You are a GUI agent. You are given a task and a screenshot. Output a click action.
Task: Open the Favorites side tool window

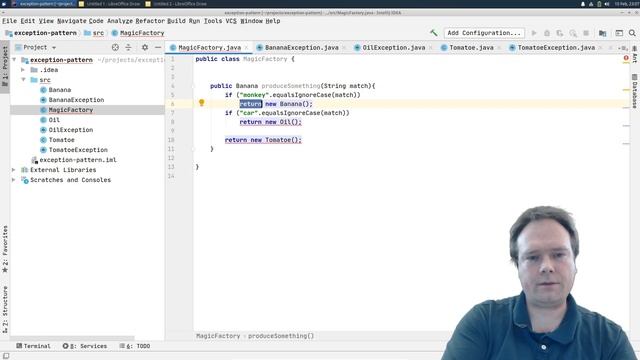(5, 249)
